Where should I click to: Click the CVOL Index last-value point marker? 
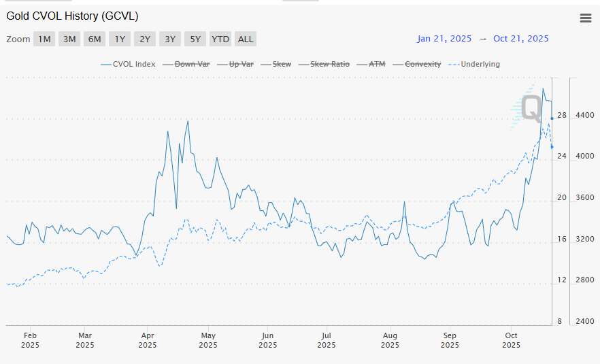(552, 118)
